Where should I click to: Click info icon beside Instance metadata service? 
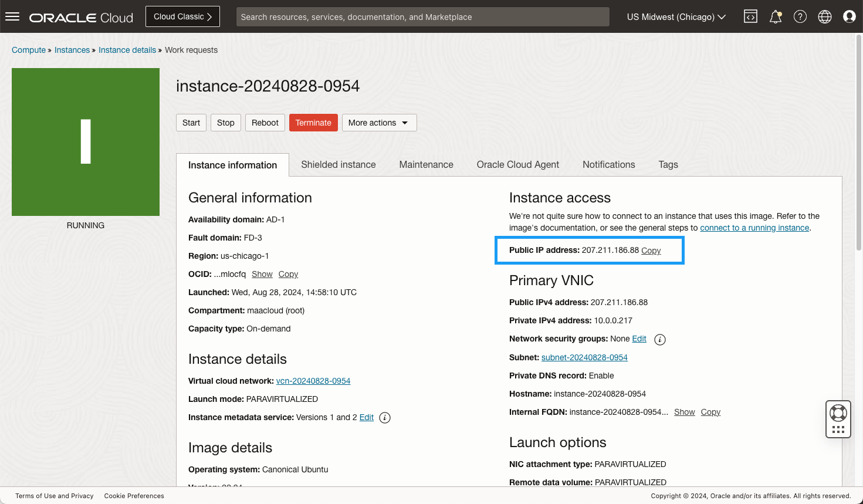click(x=385, y=418)
